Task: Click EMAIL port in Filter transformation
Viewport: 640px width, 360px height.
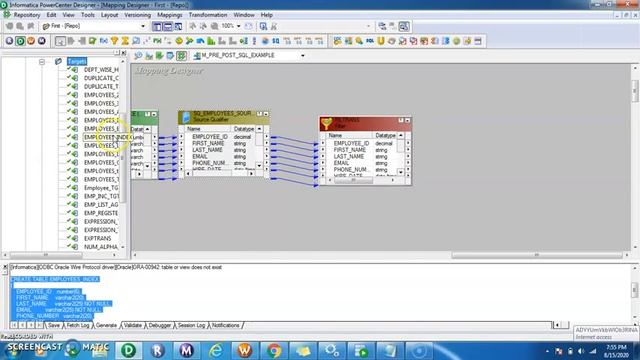Action: pos(341,163)
